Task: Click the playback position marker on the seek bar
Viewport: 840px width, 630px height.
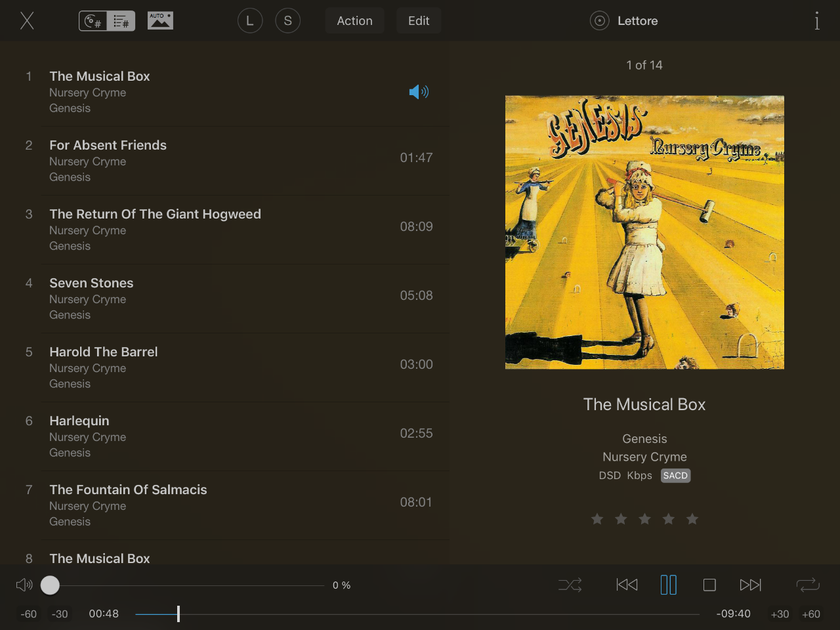Action: 178,614
